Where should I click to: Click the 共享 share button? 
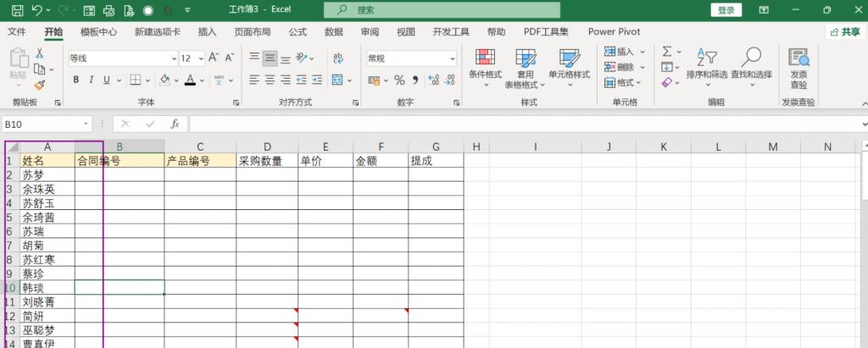click(844, 32)
